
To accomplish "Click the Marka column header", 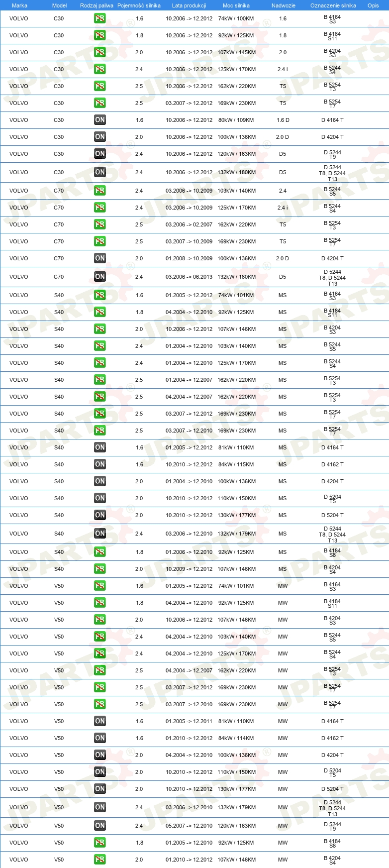I will (19, 5).
